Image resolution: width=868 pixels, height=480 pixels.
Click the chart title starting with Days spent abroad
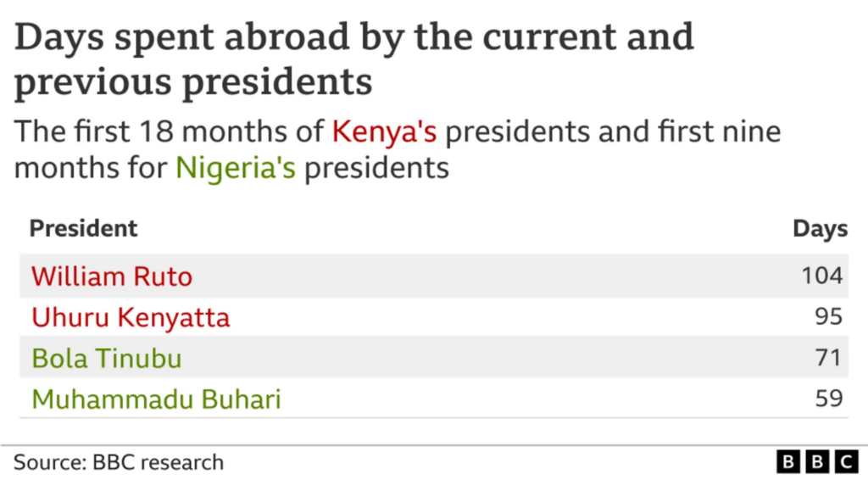click(353, 37)
